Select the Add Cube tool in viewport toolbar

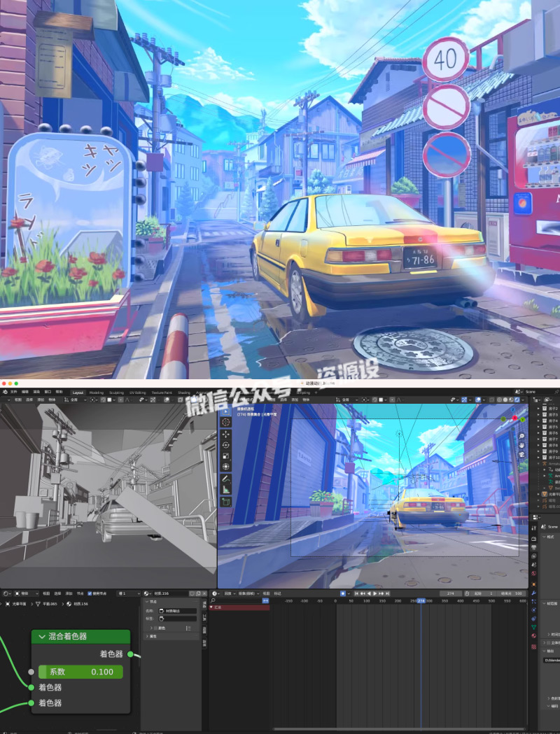(x=225, y=502)
